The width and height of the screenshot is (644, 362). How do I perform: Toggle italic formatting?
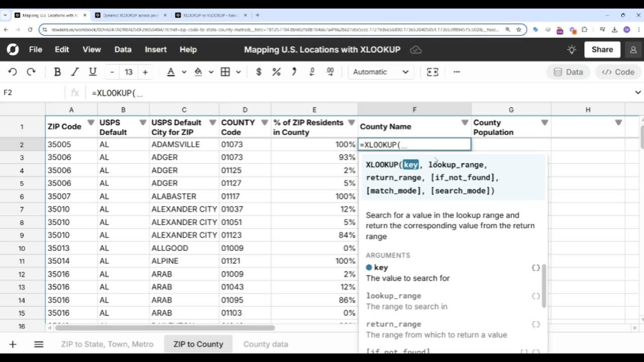pyautogui.click(x=75, y=72)
